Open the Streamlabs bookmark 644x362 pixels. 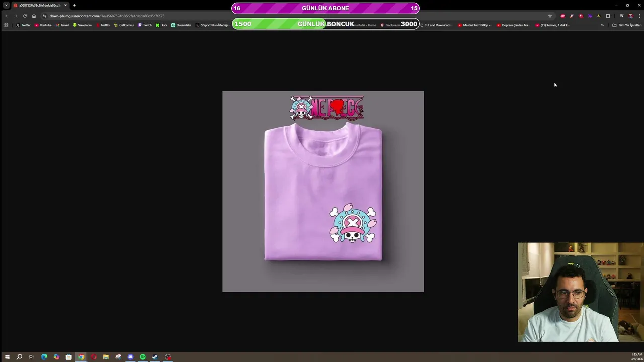[181, 25]
